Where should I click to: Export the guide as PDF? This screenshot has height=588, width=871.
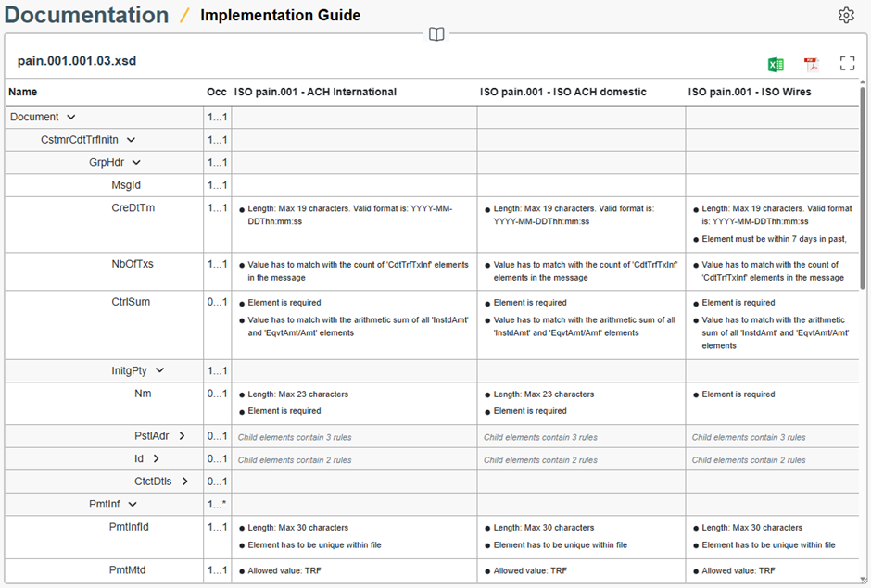click(811, 64)
